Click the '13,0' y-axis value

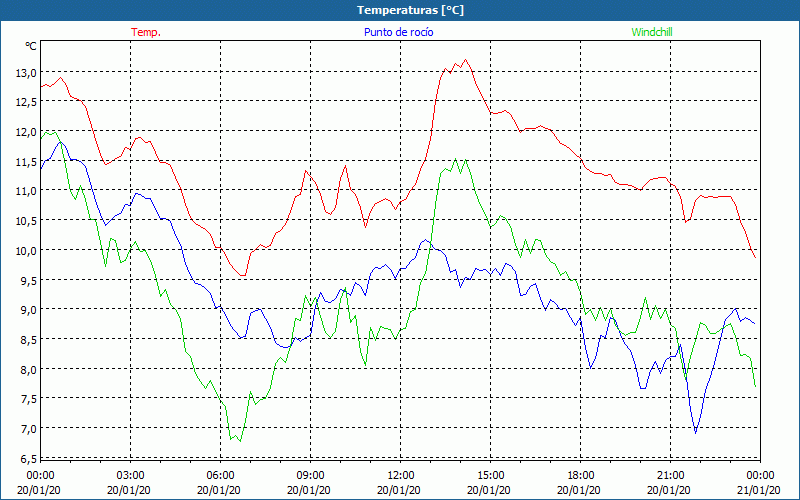pos(26,73)
